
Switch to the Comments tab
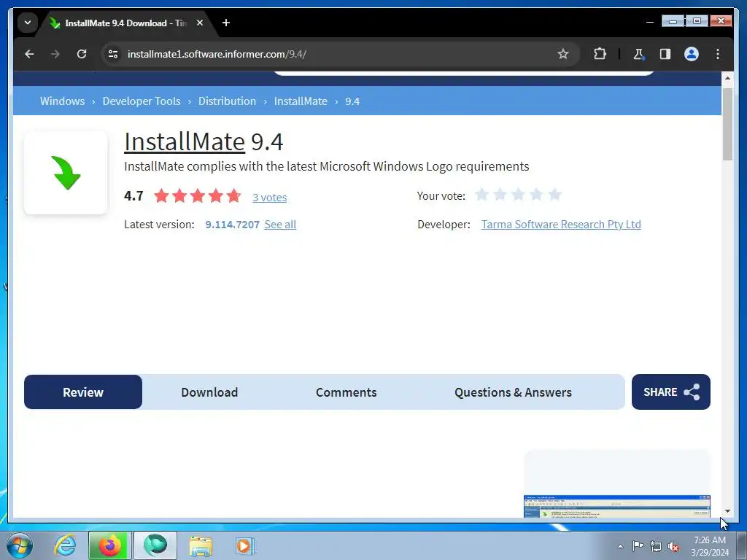[x=347, y=392]
